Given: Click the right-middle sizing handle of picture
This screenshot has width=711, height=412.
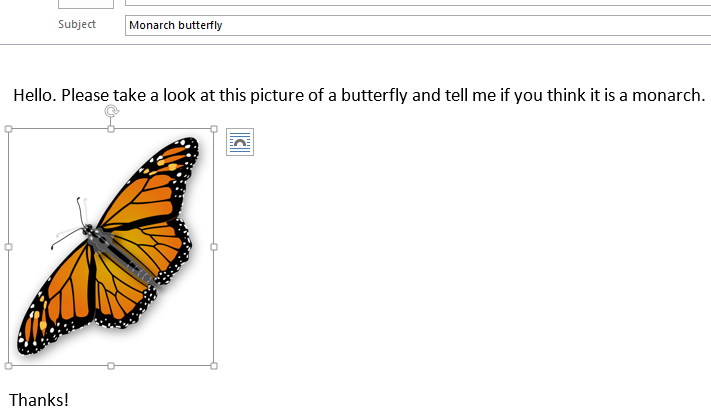Looking at the screenshot, I should pos(213,247).
